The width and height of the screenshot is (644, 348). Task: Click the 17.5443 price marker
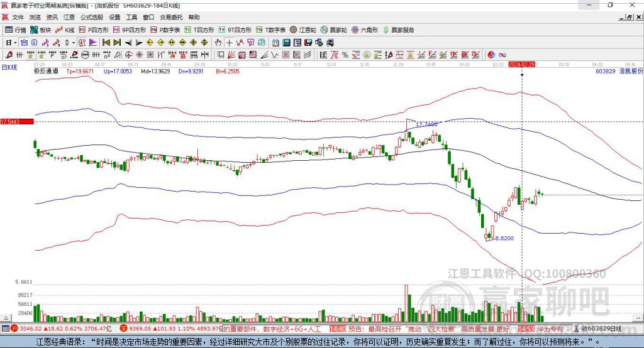click(x=17, y=121)
